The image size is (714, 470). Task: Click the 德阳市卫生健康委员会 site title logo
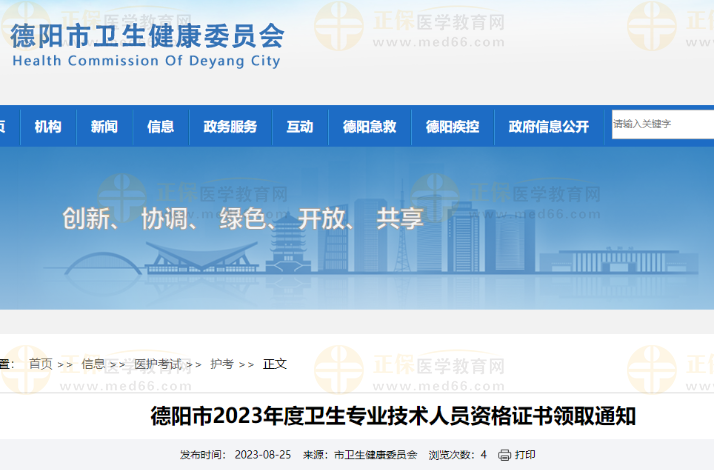point(148,36)
